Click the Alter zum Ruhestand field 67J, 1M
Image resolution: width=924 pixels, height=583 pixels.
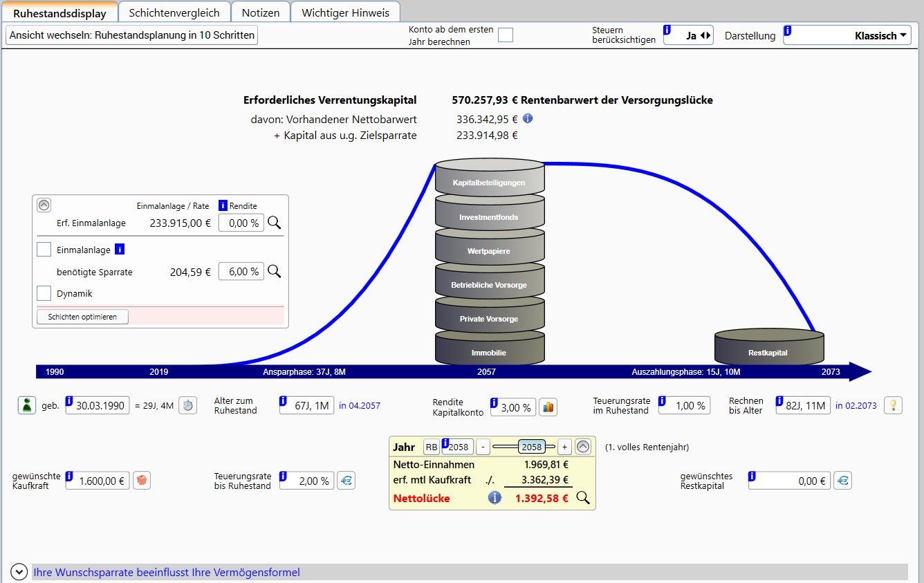(x=306, y=405)
